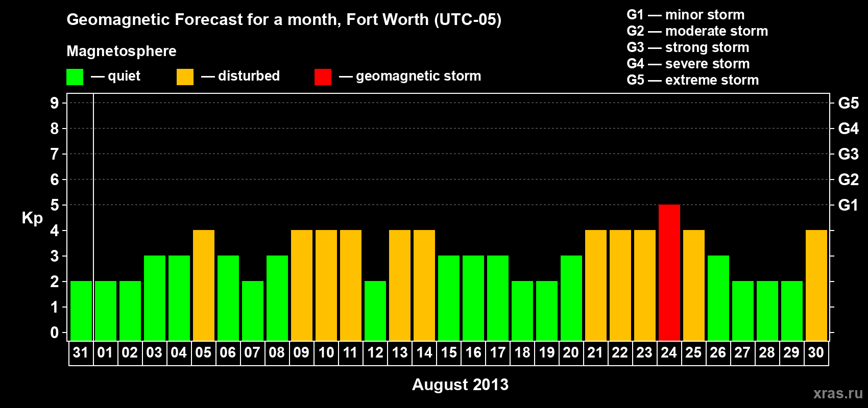Click the date label 15 on the axis
868x408 pixels.
[x=449, y=352]
